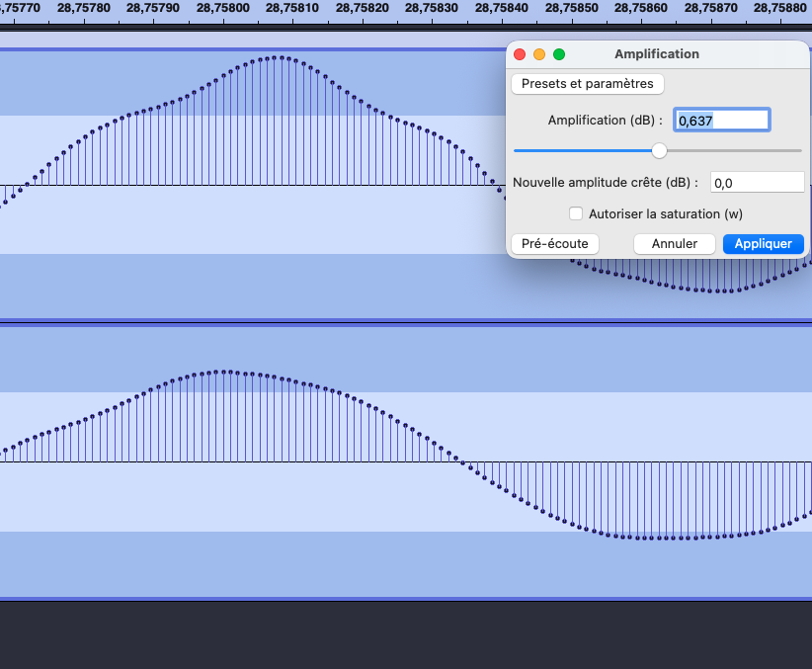Click Annuler to cancel amplification
812x669 pixels.
point(675,243)
